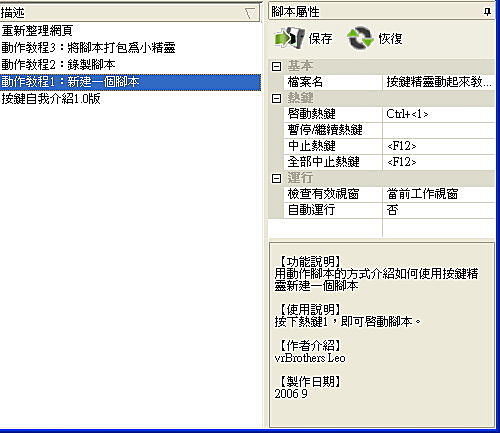The width and height of the screenshot is (500, 433).
Task: Edit the 中止熱鍵 value <F12>
Action: tap(439, 146)
